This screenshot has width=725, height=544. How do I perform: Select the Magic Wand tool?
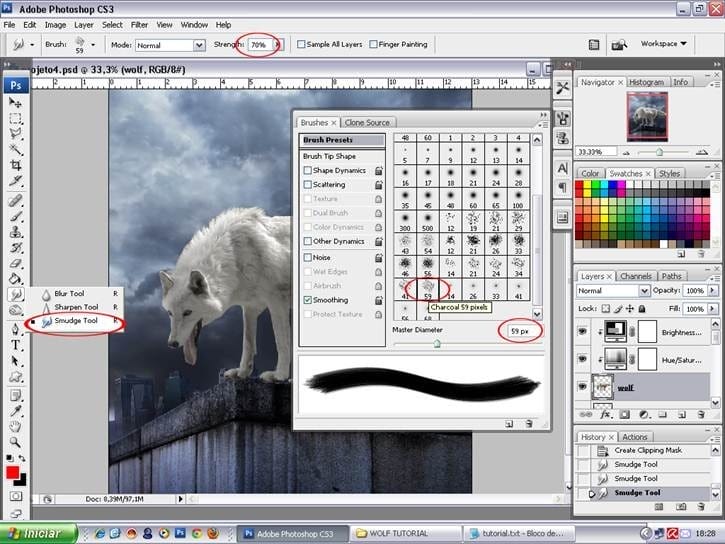(x=15, y=150)
